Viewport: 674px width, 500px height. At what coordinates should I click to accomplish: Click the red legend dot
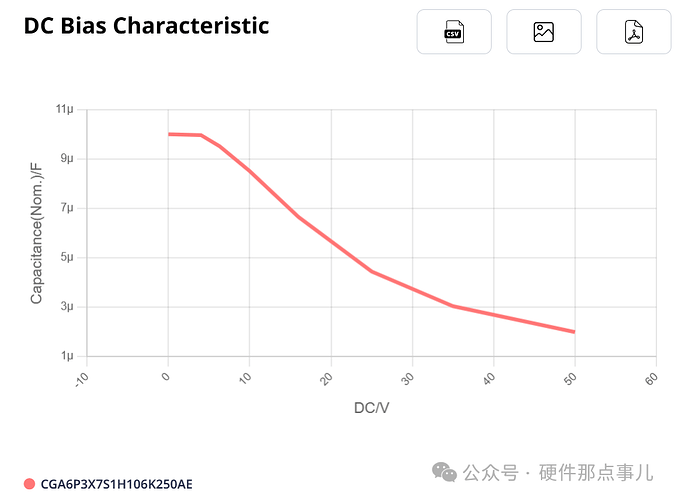[x=29, y=484]
